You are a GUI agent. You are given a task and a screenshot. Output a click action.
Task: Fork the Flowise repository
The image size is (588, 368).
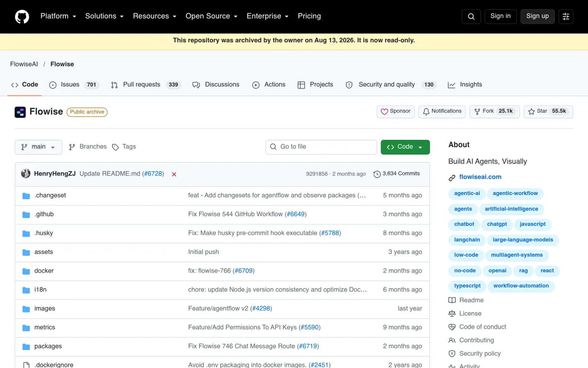pyautogui.click(x=495, y=112)
